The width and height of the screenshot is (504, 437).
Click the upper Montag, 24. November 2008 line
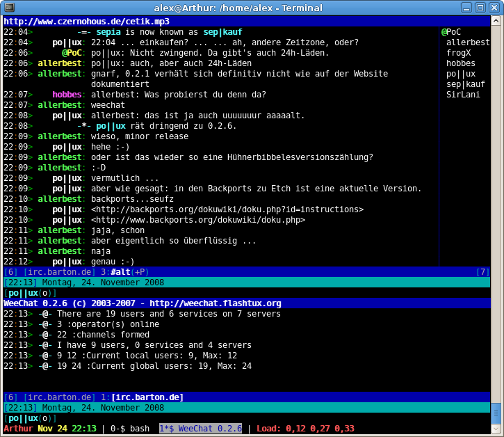[x=103, y=283]
